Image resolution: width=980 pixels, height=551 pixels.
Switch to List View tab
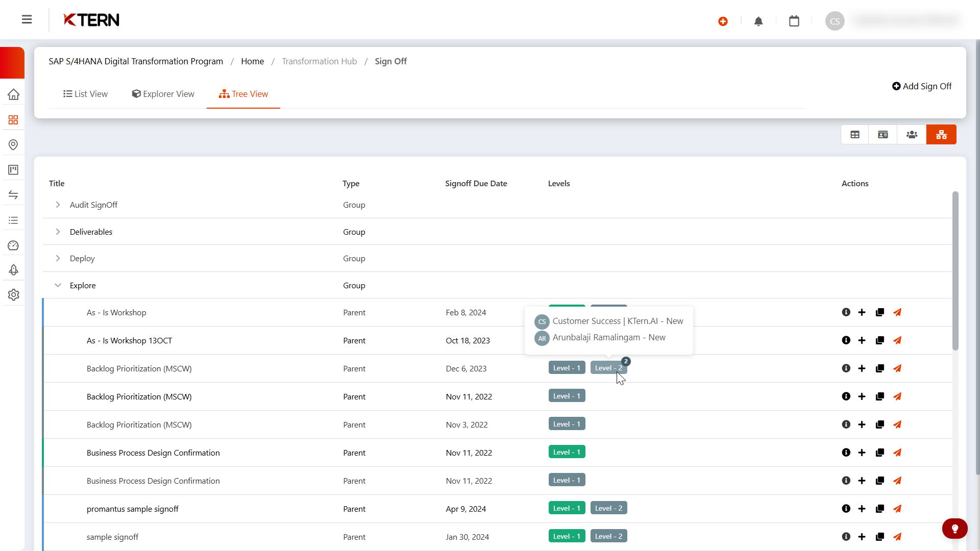(85, 94)
